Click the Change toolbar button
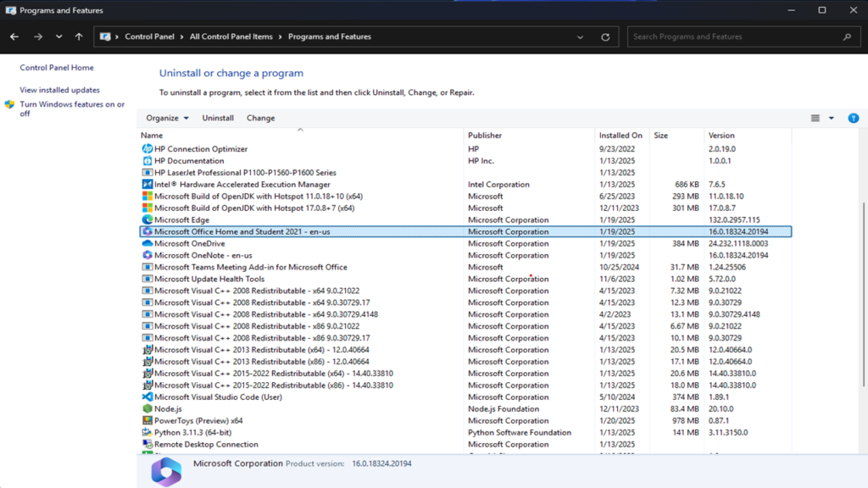 [261, 118]
